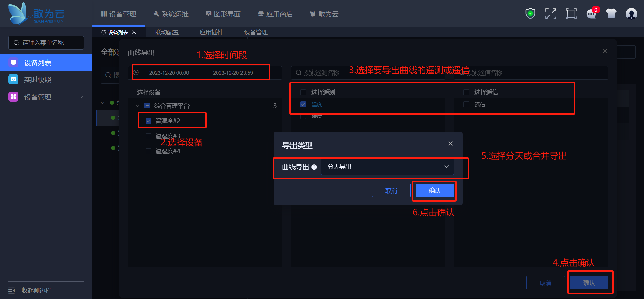
Task: Click the help question mark beside 曲线导出
Action: (314, 167)
